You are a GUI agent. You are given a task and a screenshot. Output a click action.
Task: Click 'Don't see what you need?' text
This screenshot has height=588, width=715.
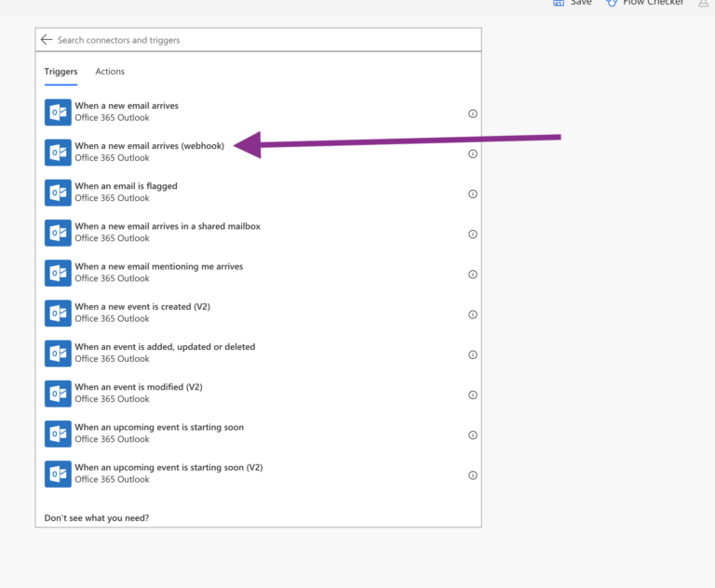tap(97, 518)
